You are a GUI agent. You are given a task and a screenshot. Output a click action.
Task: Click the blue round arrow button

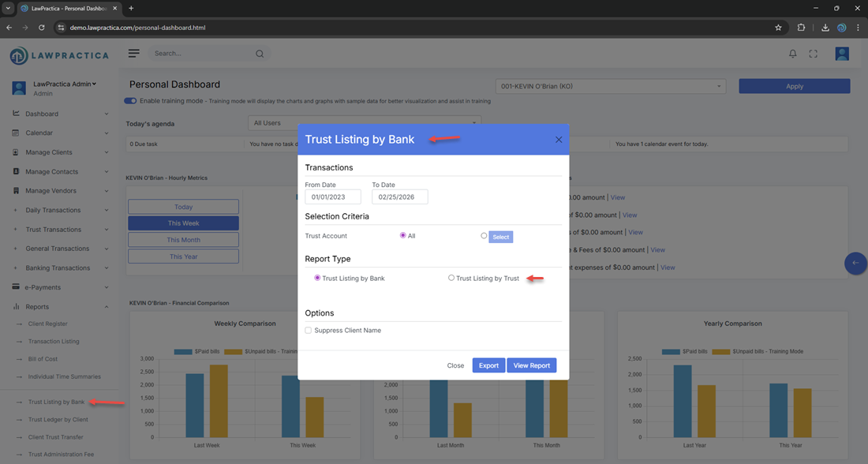coord(855,263)
